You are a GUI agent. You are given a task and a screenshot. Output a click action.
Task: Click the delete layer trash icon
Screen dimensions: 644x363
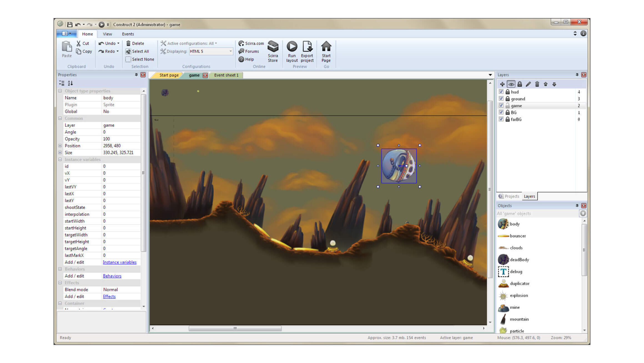[537, 84]
